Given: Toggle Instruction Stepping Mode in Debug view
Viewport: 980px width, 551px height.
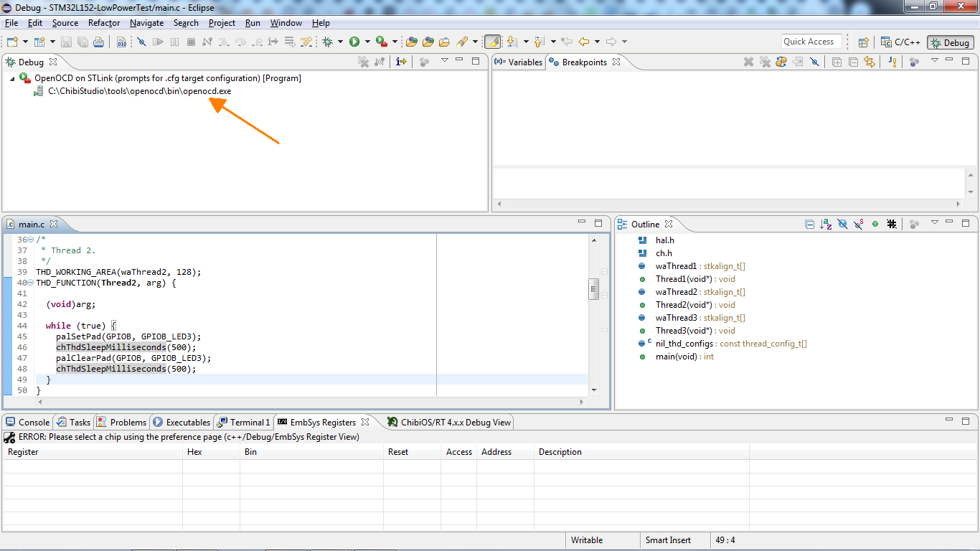Looking at the screenshot, I should 402,62.
